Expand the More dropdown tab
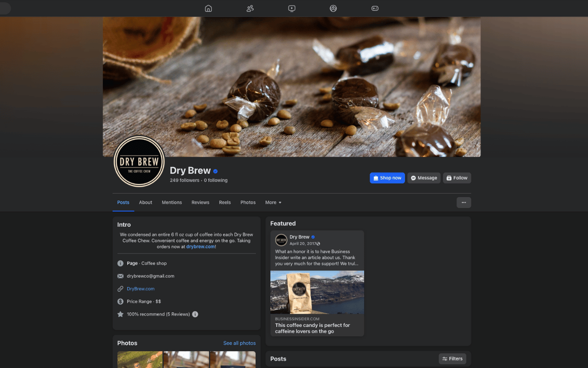 (x=273, y=202)
